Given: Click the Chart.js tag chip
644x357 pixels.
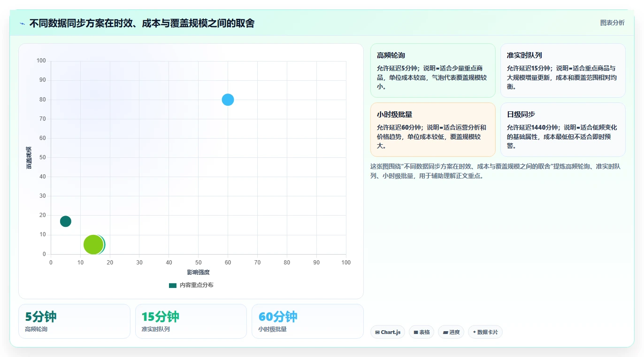Looking at the screenshot, I should point(388,332).
